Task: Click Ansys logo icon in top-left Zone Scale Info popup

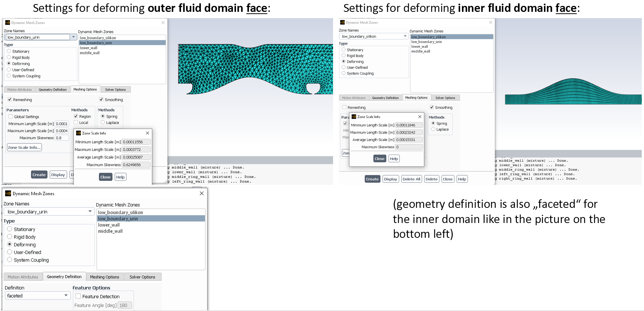Action: [78, 133]
